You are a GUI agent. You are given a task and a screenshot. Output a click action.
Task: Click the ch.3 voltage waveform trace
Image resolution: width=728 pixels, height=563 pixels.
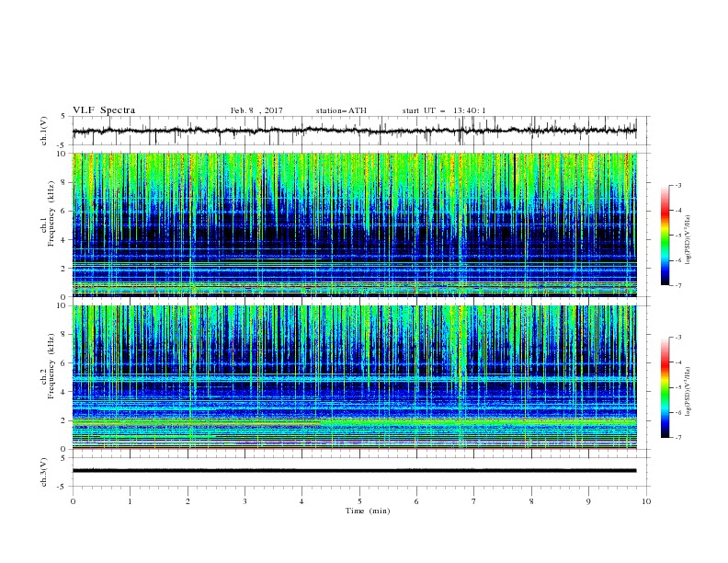click(x=354, y=471)
